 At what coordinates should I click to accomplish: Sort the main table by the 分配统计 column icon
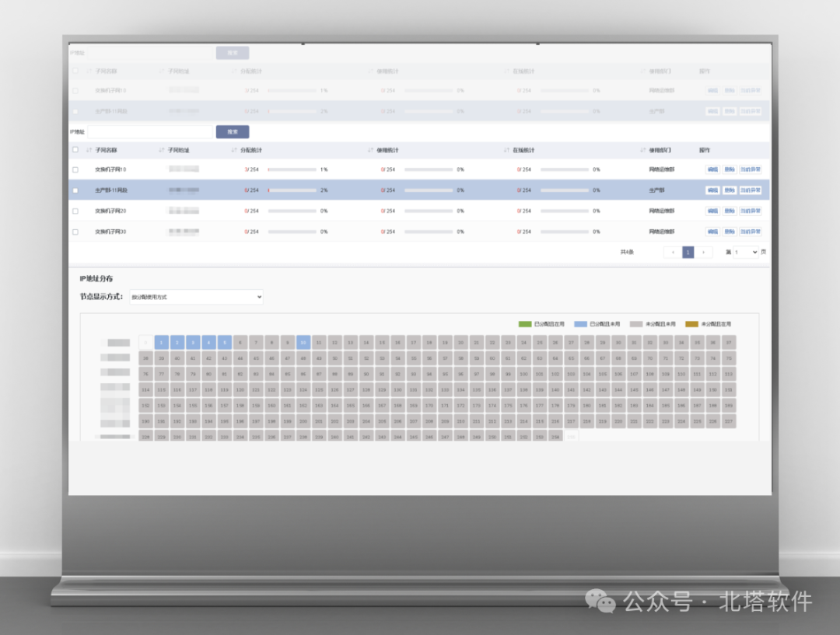pyautogui.click(x=234, y=151)
